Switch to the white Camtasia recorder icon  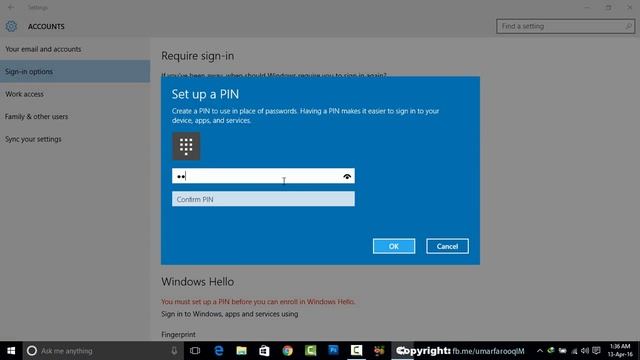356,350
